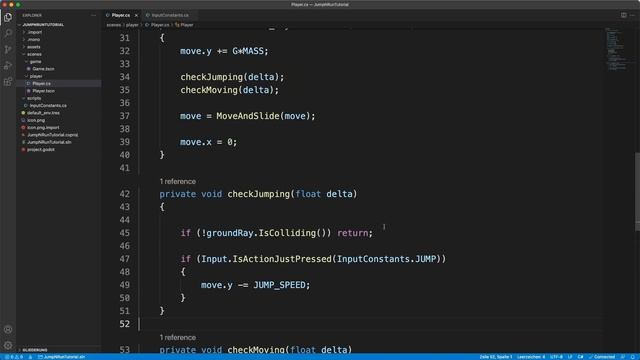Image resolution: width=640 pixels, height=360 pixels.
Task: Collapse the scripts folder
Action: tap(34, 98)
